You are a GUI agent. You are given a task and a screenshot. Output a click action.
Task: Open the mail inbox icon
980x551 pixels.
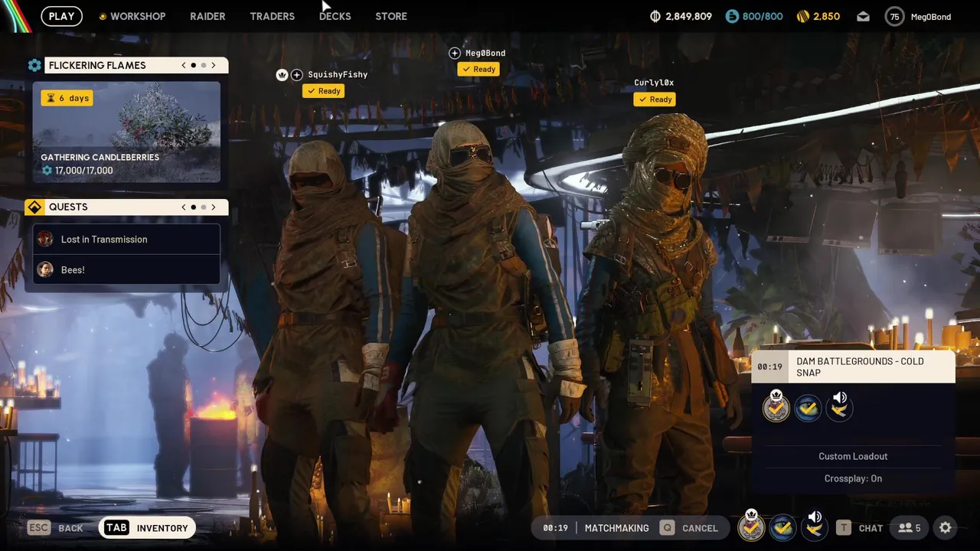[863, 16]
